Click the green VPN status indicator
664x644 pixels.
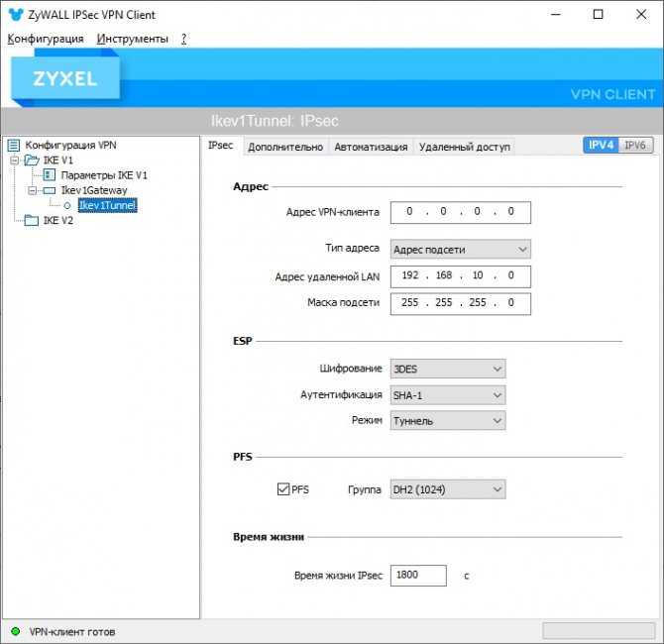point(16,631)
